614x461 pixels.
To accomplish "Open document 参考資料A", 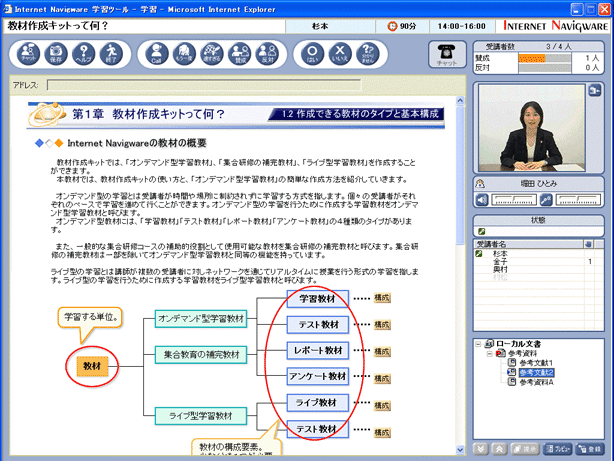I will click(x=536, y=382).
